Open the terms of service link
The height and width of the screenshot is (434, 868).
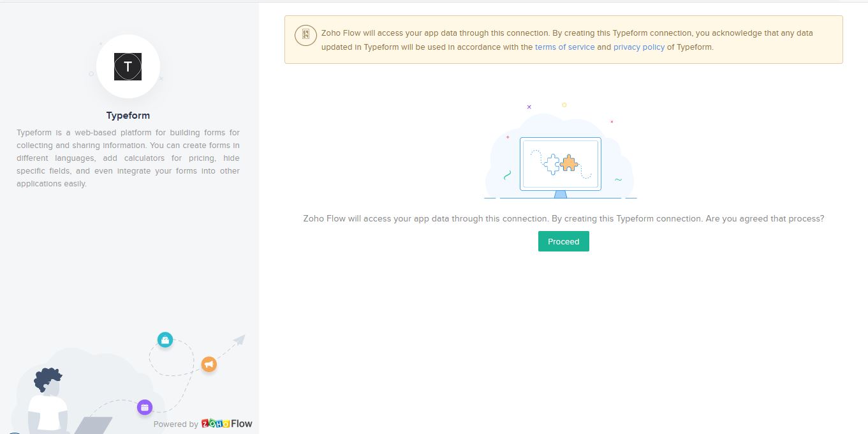pos(564,47)
